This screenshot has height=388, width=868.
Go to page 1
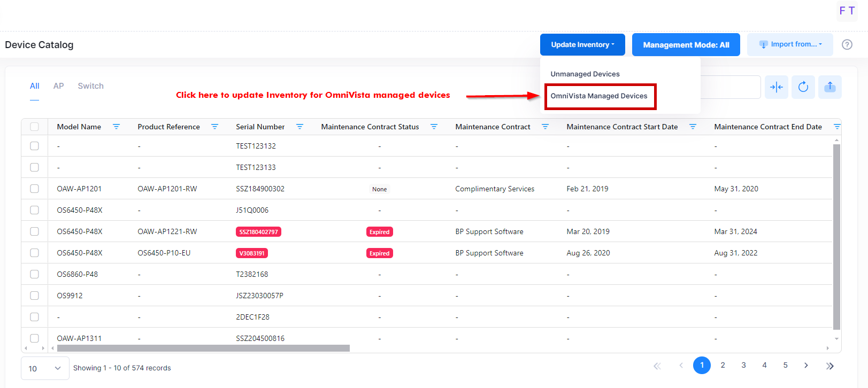(702, 366)
